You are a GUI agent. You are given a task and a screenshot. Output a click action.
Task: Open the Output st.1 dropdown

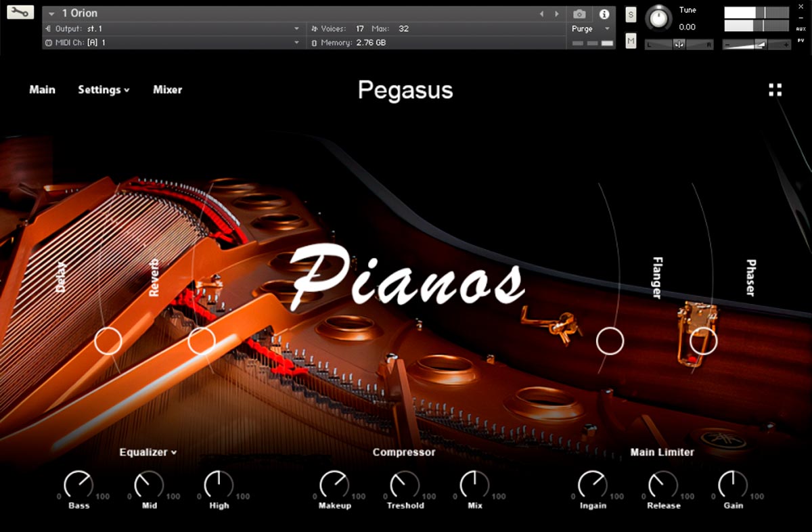pos(296,29)
